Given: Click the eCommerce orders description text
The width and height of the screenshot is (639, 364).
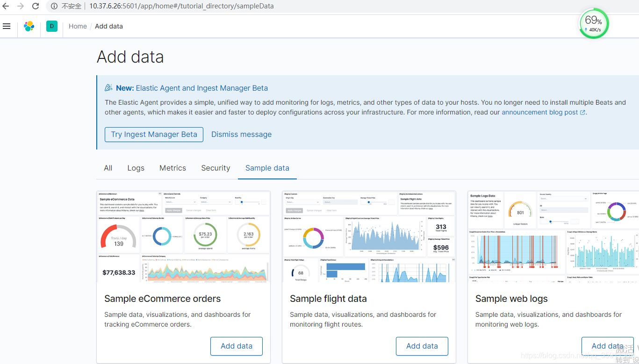Looking at the screenshot, I should [x=178, y=320].
